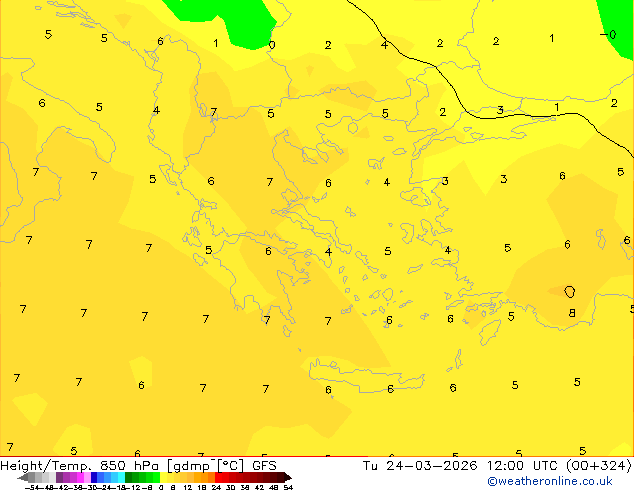The width and height of the screenshot is (634, 490).
Task: Click the '54' label at the legend's right end
Action: click(x=288, y=487)
